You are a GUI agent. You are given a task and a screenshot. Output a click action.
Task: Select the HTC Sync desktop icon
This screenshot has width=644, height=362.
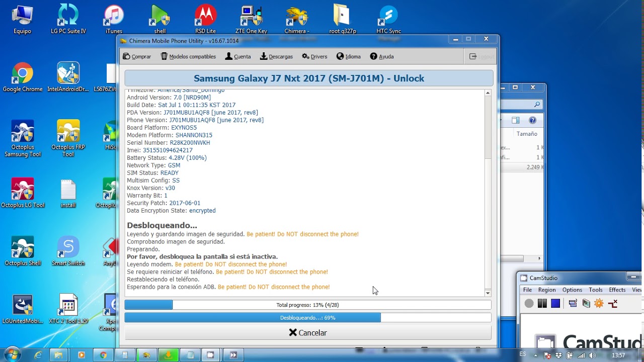tap(388, 19)
